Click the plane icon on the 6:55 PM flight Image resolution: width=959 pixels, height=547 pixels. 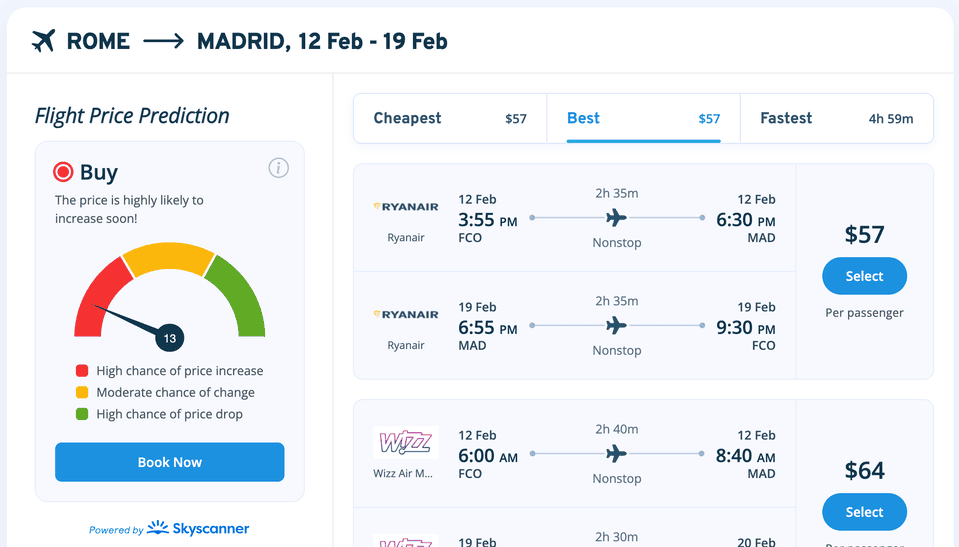(x=616, y=326)
